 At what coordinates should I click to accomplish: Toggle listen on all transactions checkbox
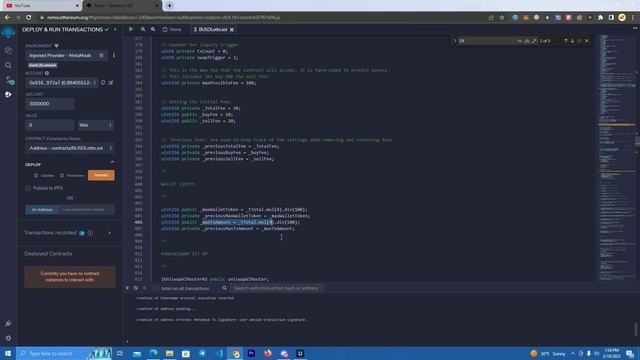[x=156, y=288]
